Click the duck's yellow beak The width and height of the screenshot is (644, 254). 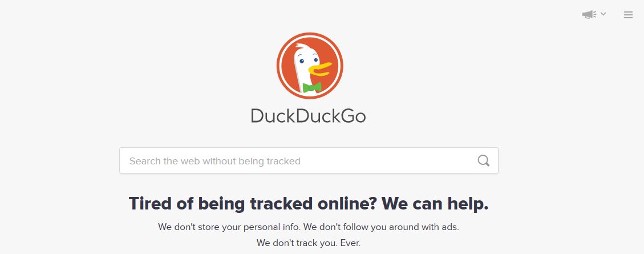point(320,69)
